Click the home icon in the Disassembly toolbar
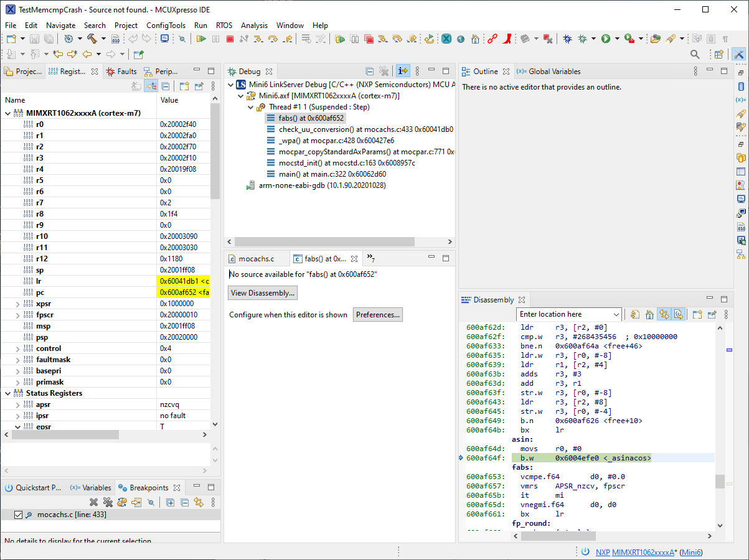This screenshot has height=560, width=749. [x=650, y=314]
